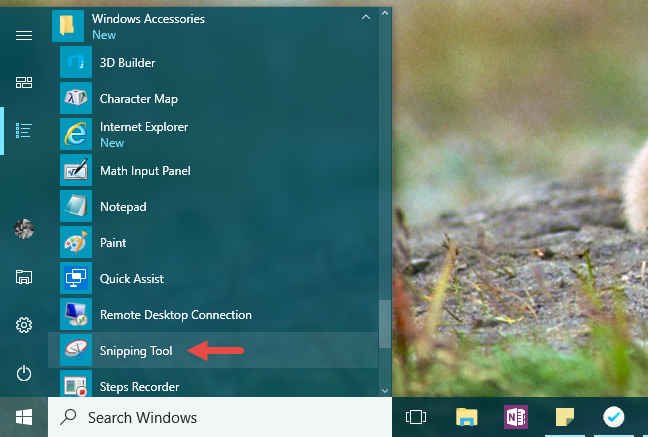Click the Search Windows box

[220, 417]
